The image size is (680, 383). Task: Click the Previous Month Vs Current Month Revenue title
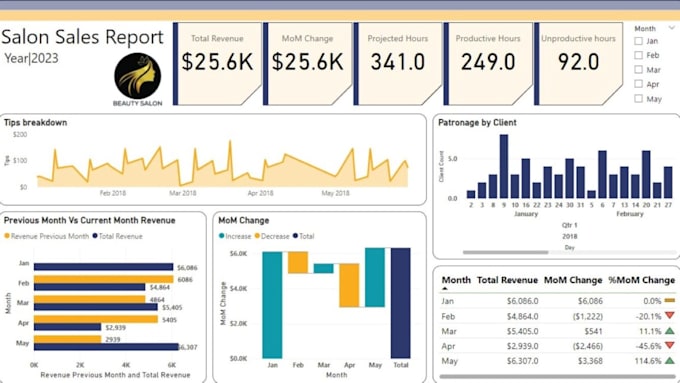(90, 220)
